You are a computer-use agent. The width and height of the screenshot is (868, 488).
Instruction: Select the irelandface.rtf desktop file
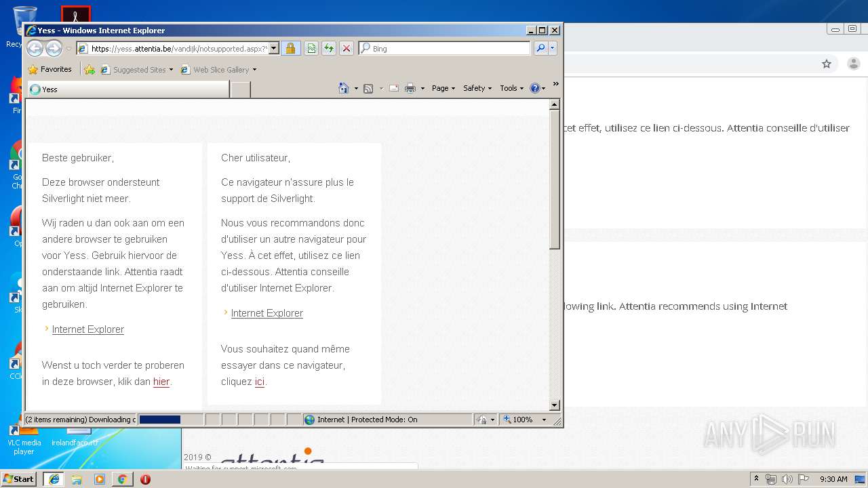pos(75,438)
